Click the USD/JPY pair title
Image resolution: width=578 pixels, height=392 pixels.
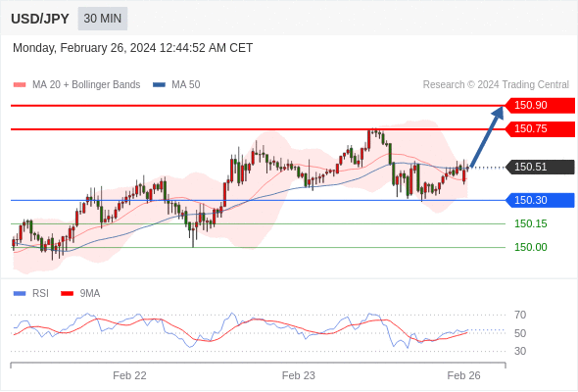tap(40, 19)
